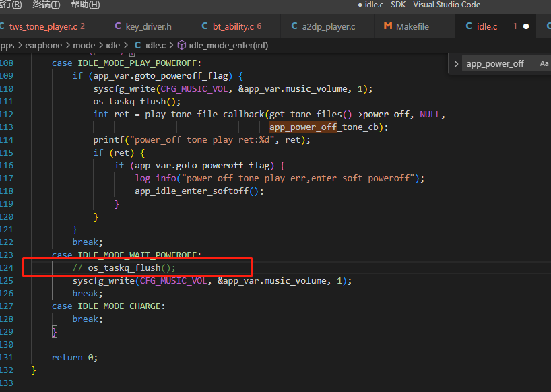This screenshot has height=392, width=551.
Task: Click play_tone_file_callback on line 112
Action: point(205,114)
